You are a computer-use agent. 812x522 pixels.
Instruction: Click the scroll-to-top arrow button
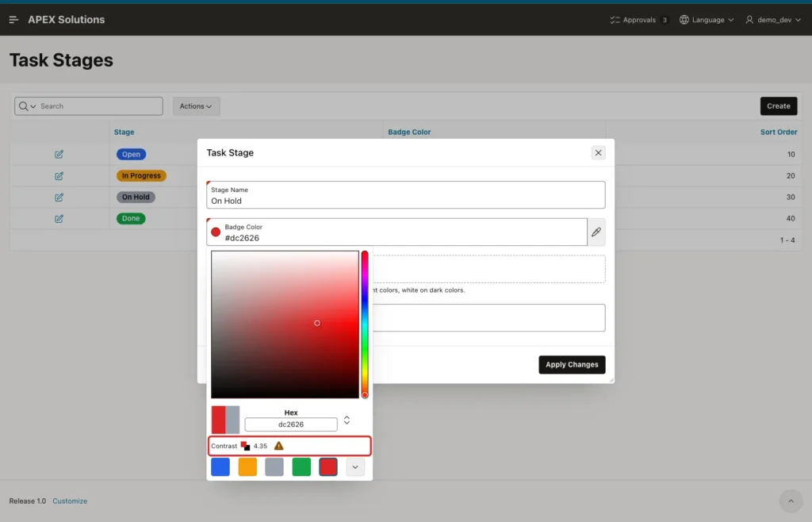click(x=791, y=501)
